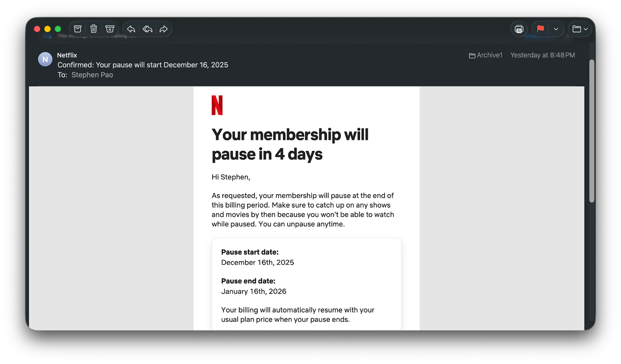
Task: Click the subject line 'Confirmed: Your pause will start'
Action: coord(143,65)
